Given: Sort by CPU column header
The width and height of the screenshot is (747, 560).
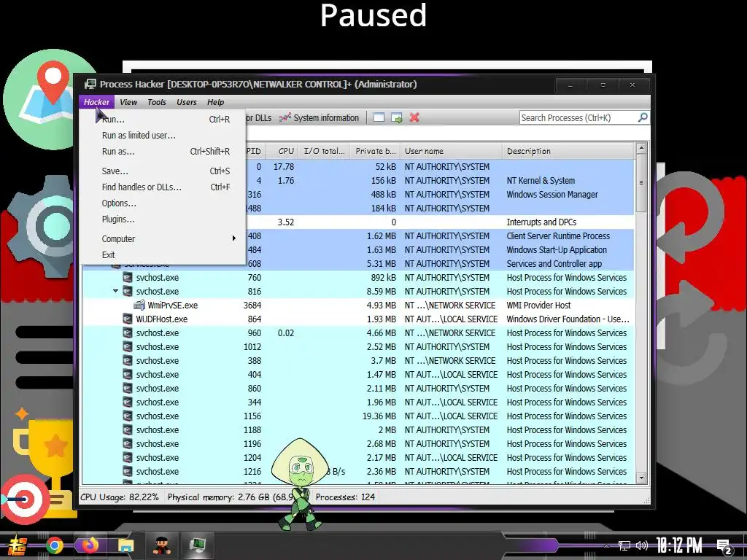Looking at the screenshot, I should click(282, 151).
